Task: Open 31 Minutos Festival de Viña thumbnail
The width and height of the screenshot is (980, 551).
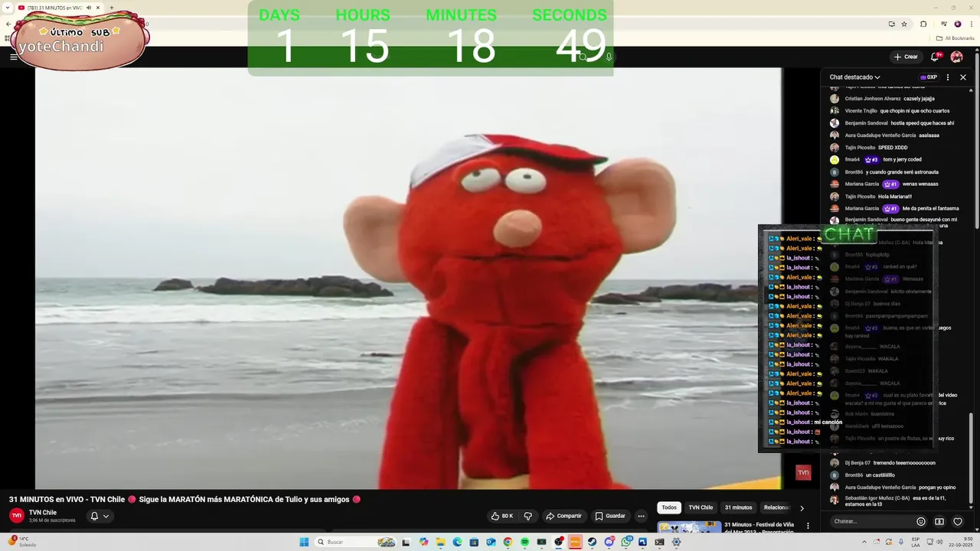Action: [x=689, y=527]
